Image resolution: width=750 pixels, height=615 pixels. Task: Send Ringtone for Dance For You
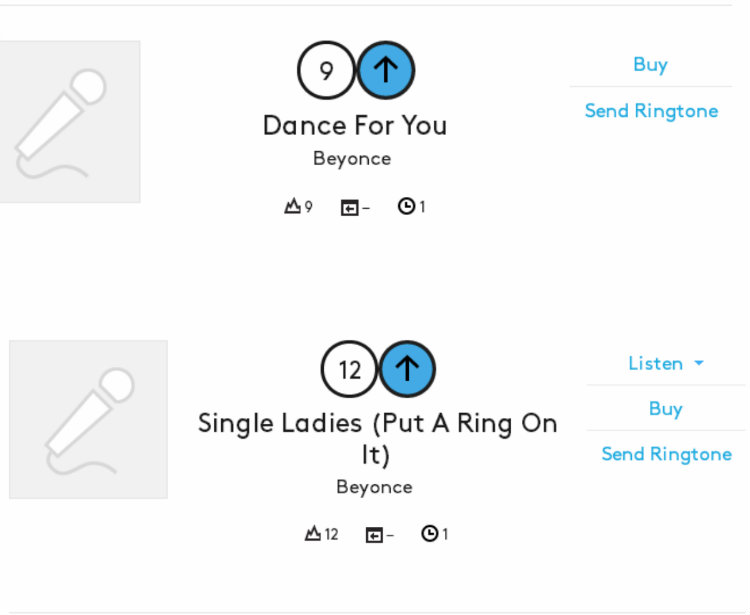pos(651,111)
